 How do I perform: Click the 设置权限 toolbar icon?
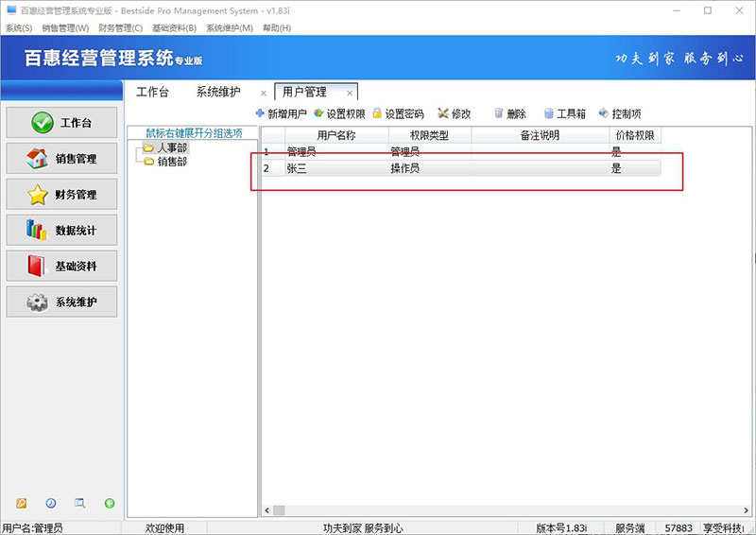[318, 113]
